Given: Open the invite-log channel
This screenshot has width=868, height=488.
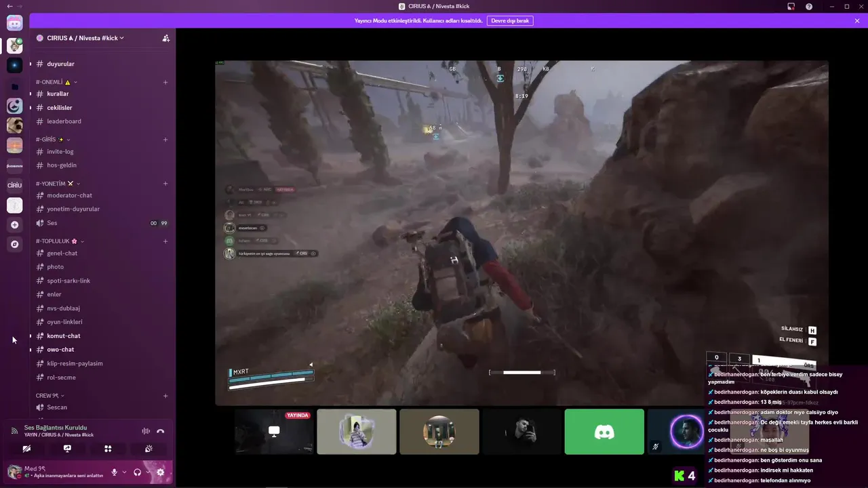Looking at the screenshot, I should (x=102, y=152).
